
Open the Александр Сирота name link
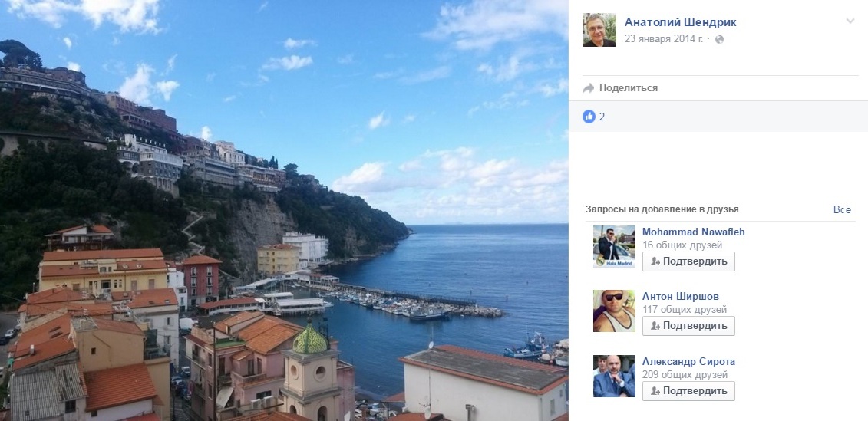[x=688, y=362]
